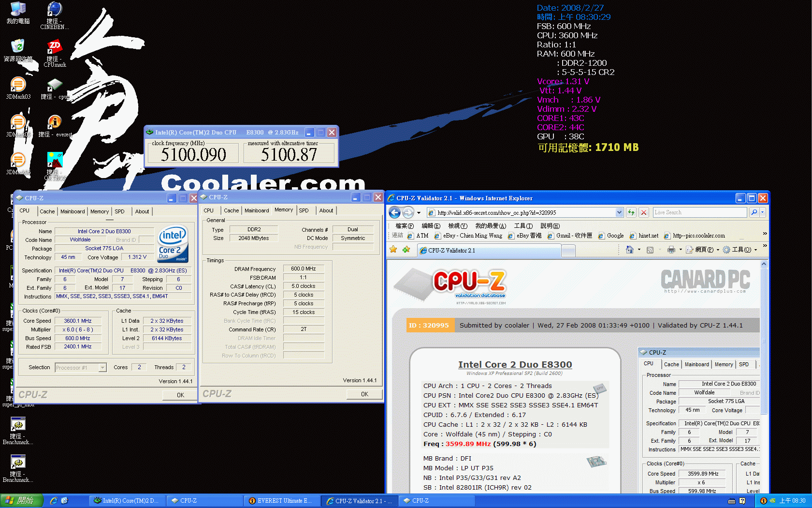
Task: Click the 600.0 MHz DRAM Frequency field
Action: tap(303, 269)
